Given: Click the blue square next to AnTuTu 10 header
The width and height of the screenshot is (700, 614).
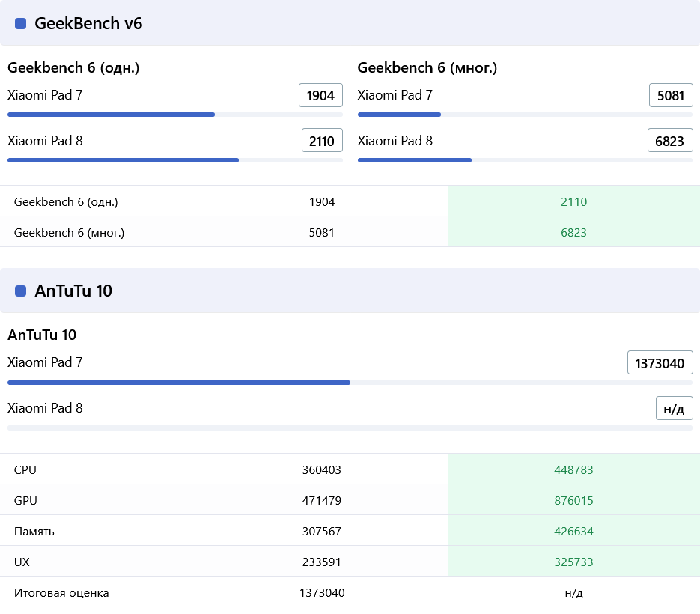Looking at the screenshot, I should click(20, 291).
